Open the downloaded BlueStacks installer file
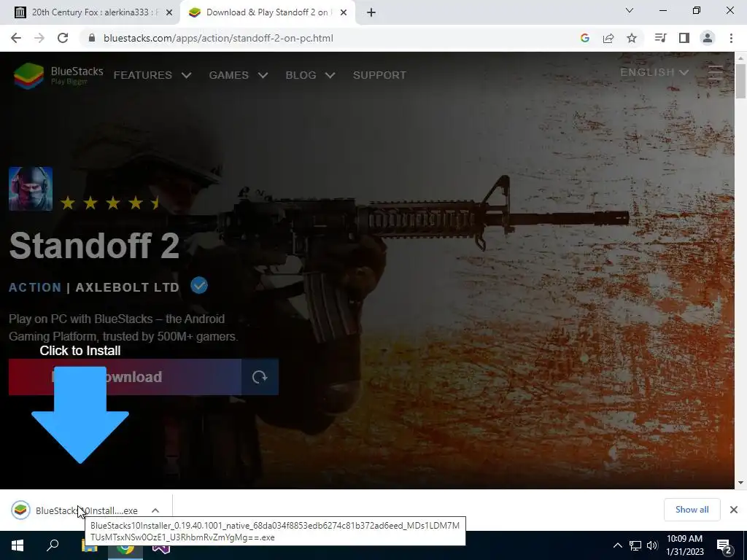The height and width of the screenshot is (560, 747). [x=76, y=510]
